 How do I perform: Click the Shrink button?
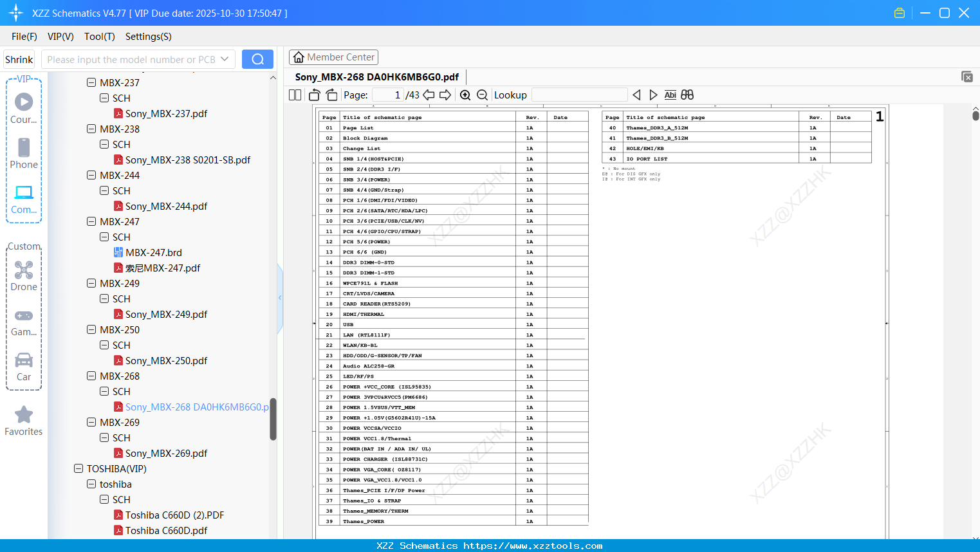tap(19, 59)
